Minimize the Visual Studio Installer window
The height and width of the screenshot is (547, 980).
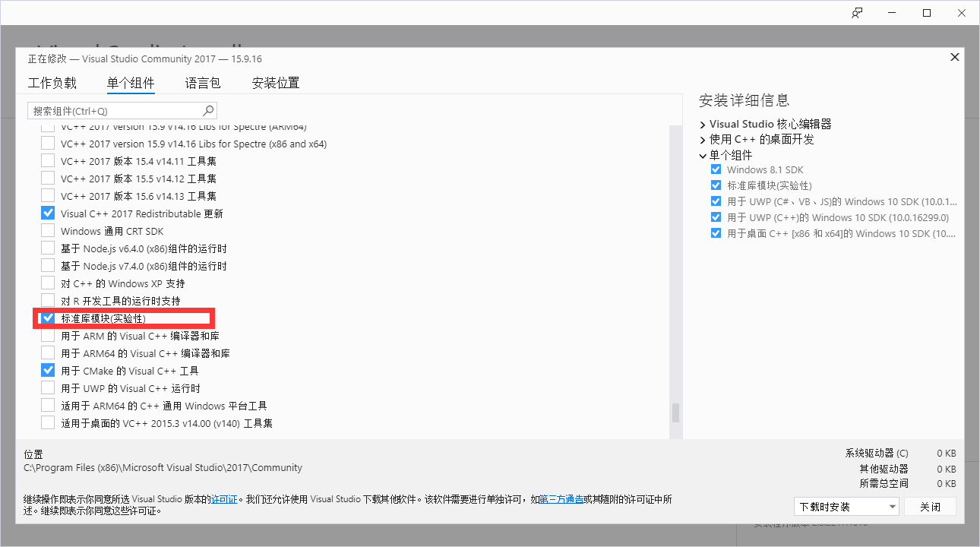pos(892,13)
